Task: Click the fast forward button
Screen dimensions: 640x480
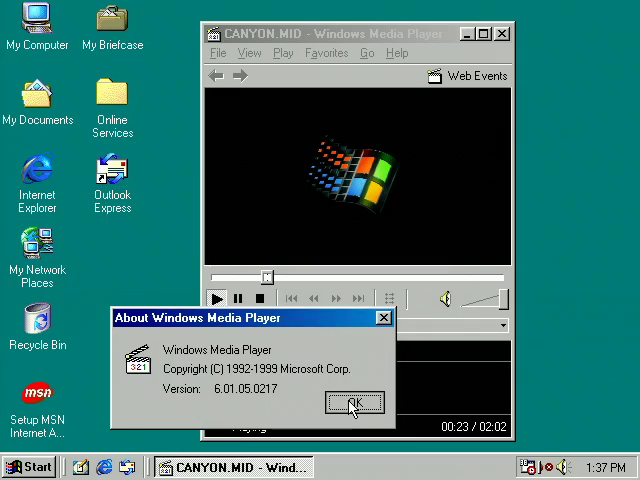Action: [336, 299]
